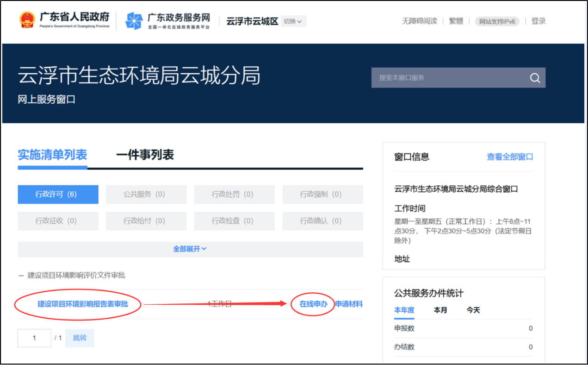Open the 申请材料 link
Viewport: 588px width, 365px height.
point(349,304)
